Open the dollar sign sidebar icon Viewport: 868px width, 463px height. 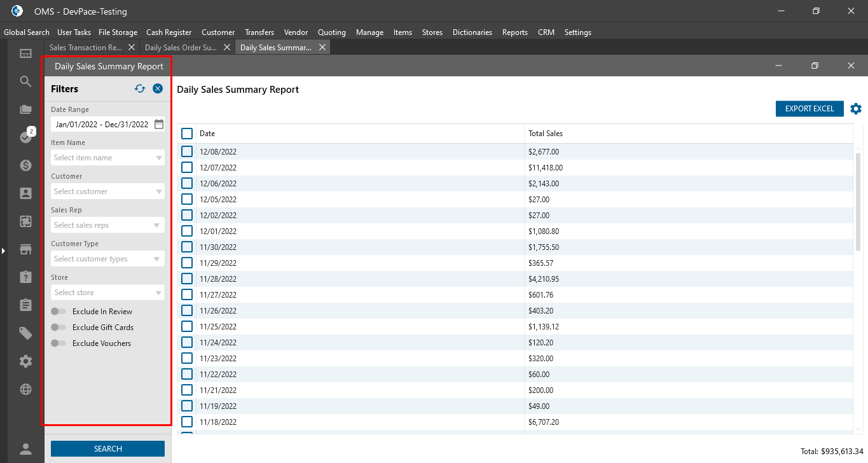pos(25,165)
